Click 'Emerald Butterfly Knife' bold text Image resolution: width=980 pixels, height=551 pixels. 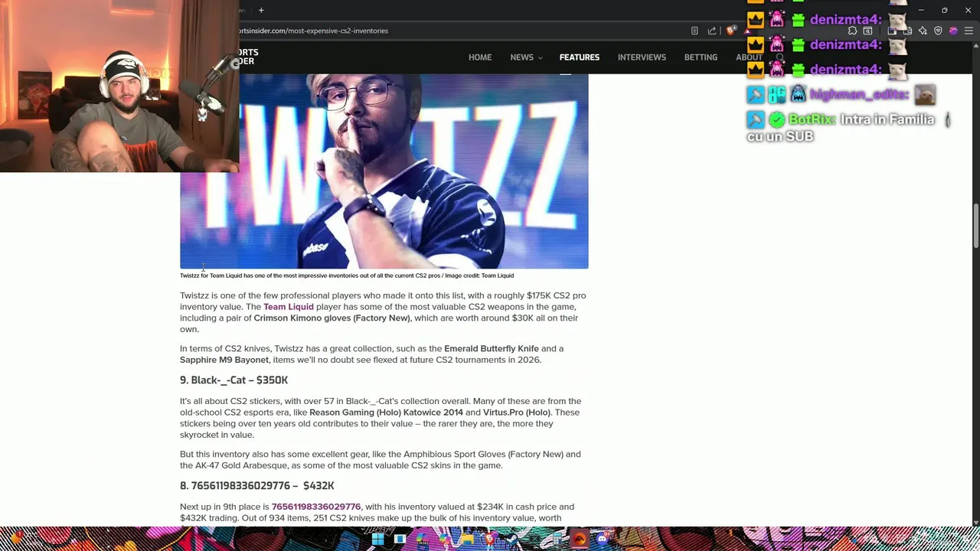coord(492,349)
